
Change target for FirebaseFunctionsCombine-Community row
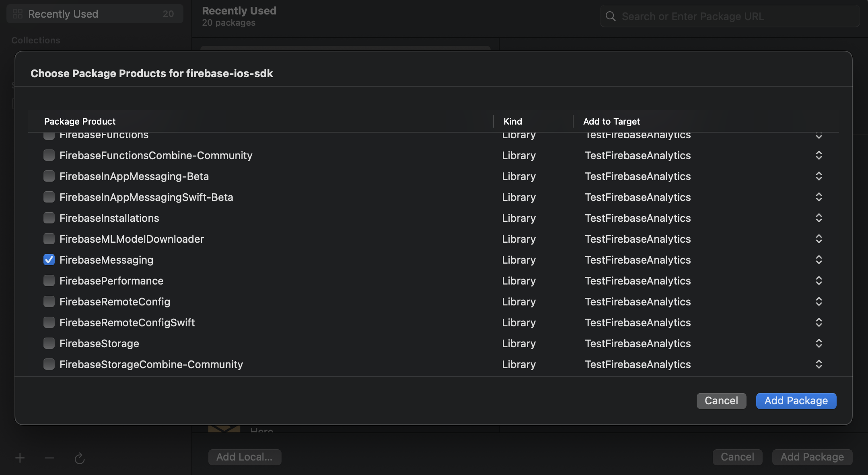(819, 156)
